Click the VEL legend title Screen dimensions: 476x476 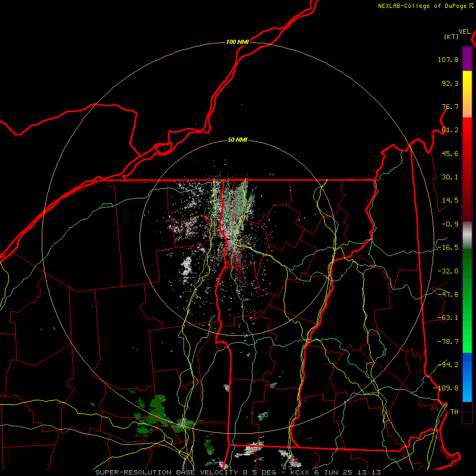pos(464,32)
